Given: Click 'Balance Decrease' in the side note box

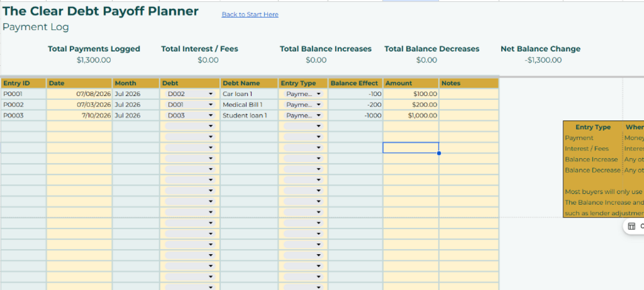Looking at the screenshot, I should pyautogui.click(x=593, y=170).
